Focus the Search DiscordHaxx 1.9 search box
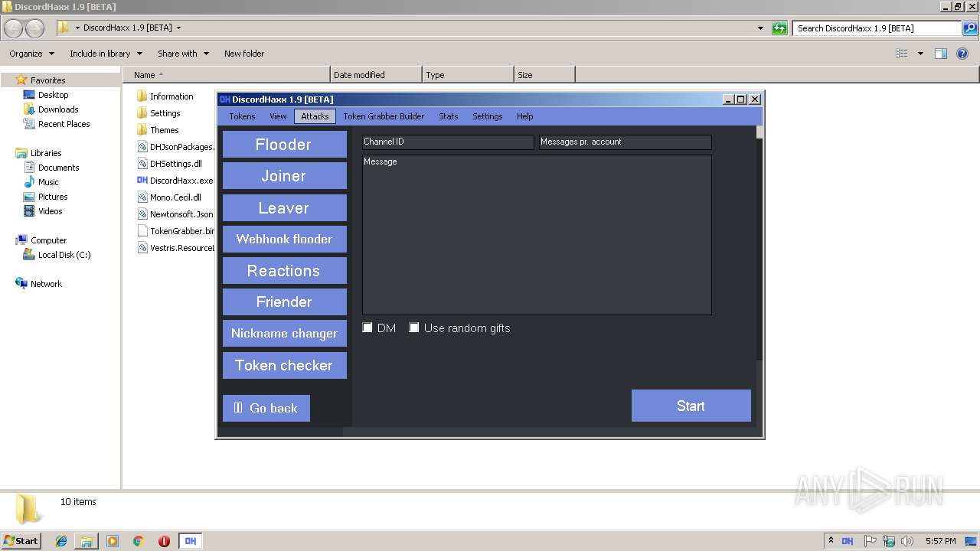The image size is (980, 551). pyautogui.click(x=877, y=28)
